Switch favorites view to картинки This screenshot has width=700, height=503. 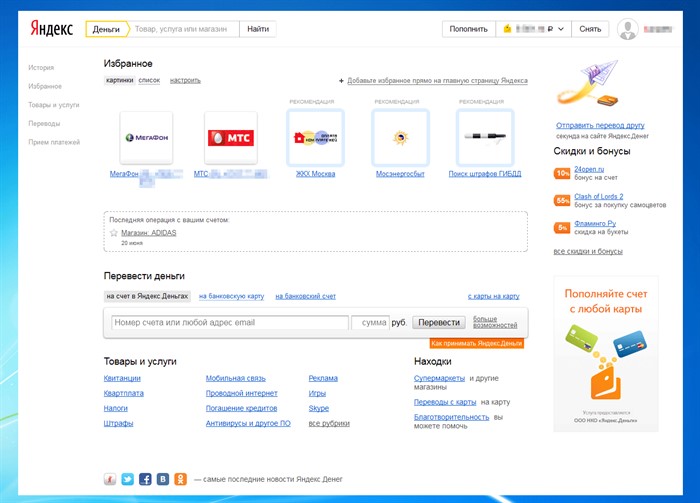click(x=119, y=80)
